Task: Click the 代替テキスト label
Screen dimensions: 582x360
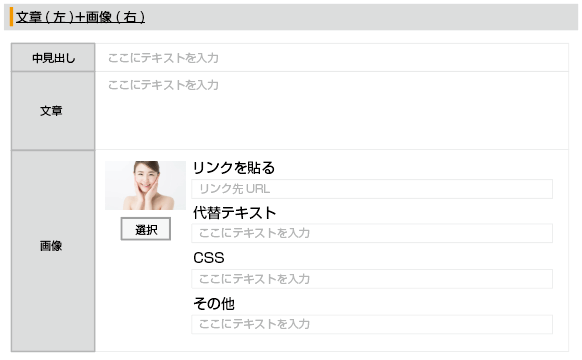Action: [234, 213]
